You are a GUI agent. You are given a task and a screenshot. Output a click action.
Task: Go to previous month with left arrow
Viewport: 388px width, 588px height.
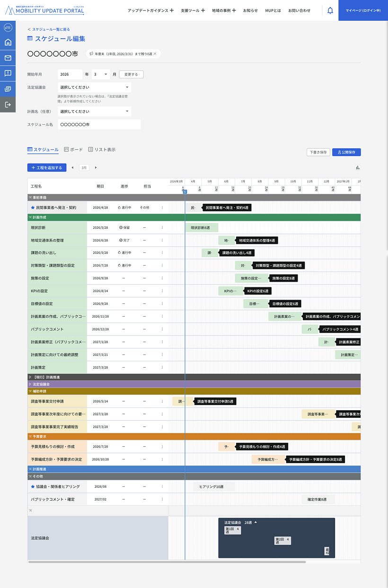click(72, 167)
